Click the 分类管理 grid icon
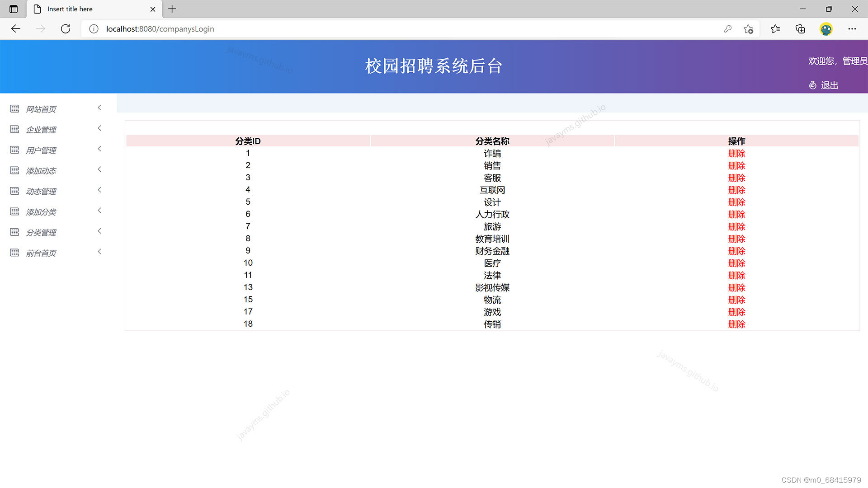 [x=14, y=232]
